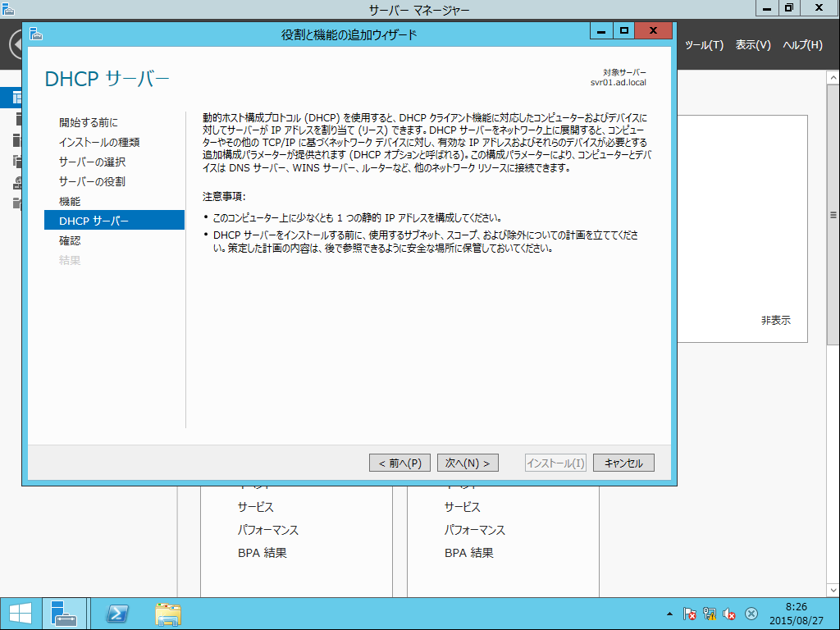The width and height of the screenshot is (840, 630).
Task: Open ツール(T) menu in Server Manager
Action: [x=704, y=45]
